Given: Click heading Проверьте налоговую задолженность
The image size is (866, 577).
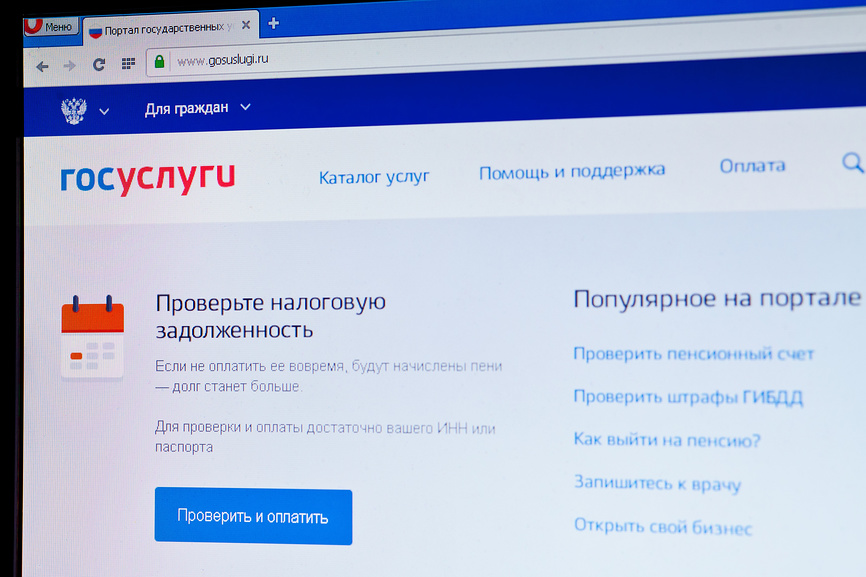Looking at the screenshot, I should tap(271, 316).
